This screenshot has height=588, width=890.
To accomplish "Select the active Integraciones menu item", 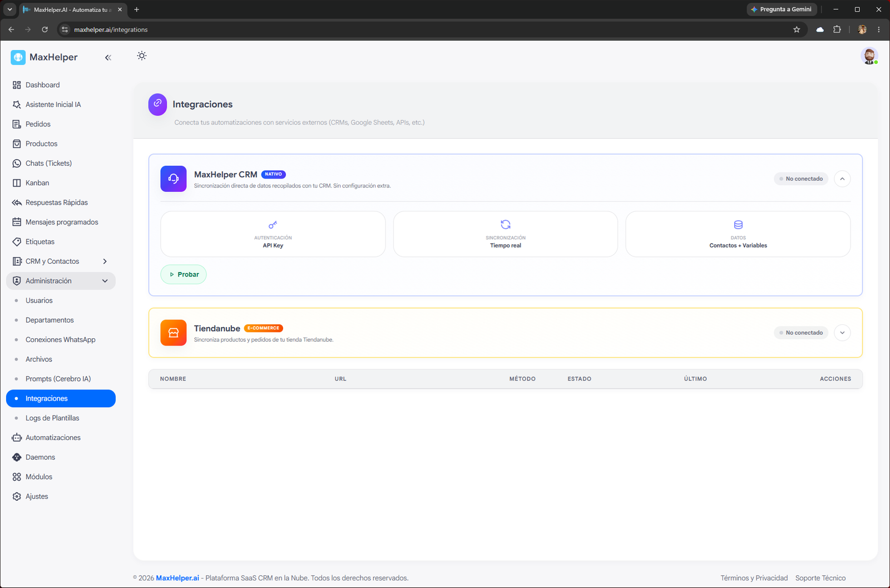I will point(61,398).
